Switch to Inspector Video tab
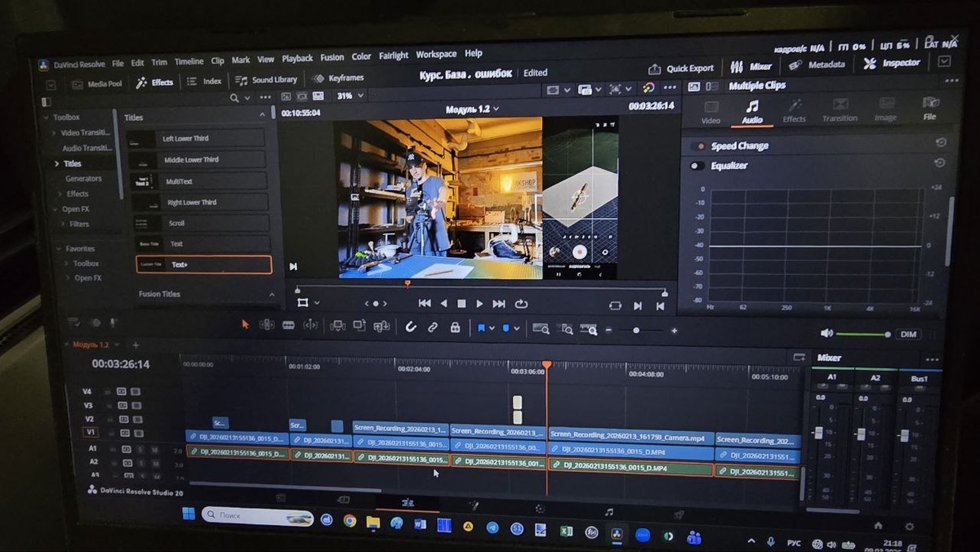Viewport: 980px width, 552px height. click(711, 112)
